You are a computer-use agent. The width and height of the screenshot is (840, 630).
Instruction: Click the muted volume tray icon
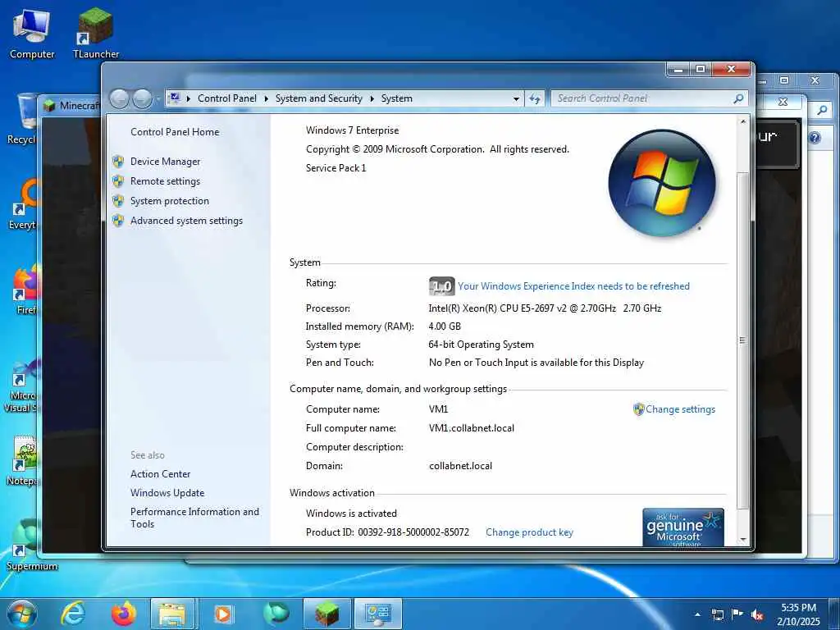757,615
